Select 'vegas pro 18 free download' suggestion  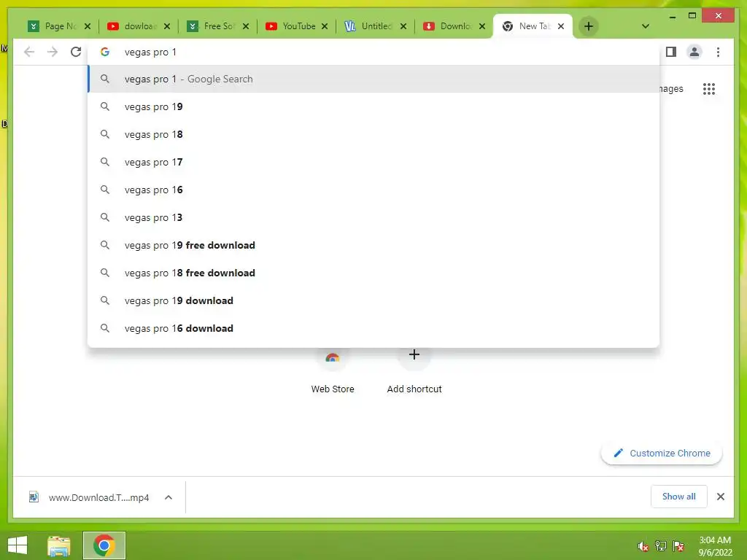pyautogui.click(x=374, y=273)
